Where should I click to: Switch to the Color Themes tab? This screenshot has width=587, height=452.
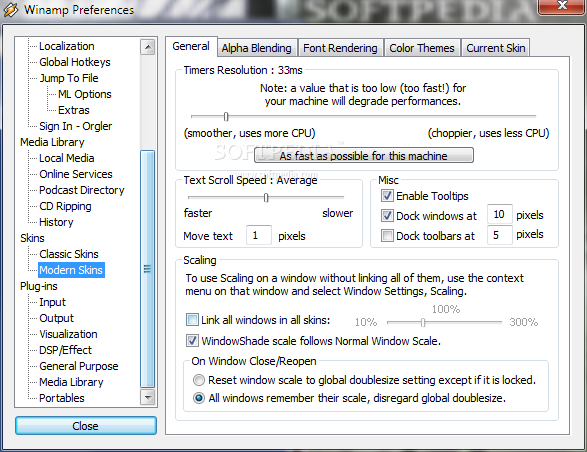422,48
